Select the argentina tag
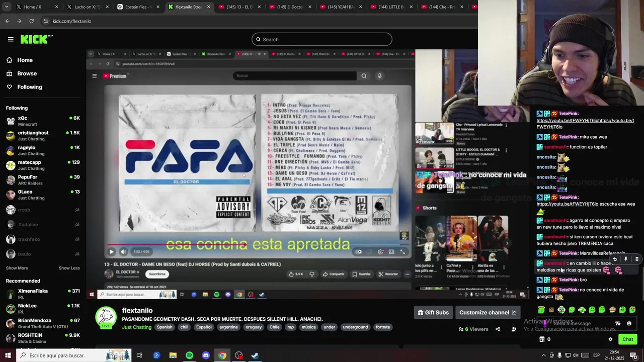644x362 pixels. (228, 327)
